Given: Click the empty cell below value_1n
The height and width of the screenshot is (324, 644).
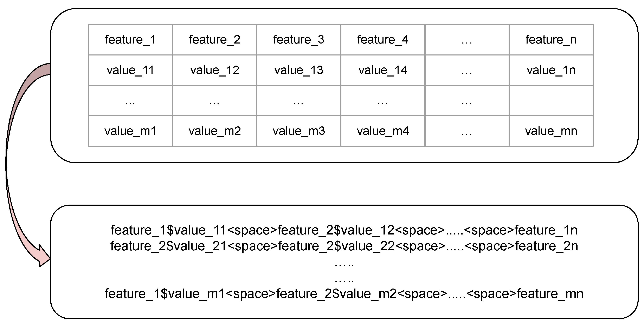Looking at the screenshot, I should click(551, 100).
